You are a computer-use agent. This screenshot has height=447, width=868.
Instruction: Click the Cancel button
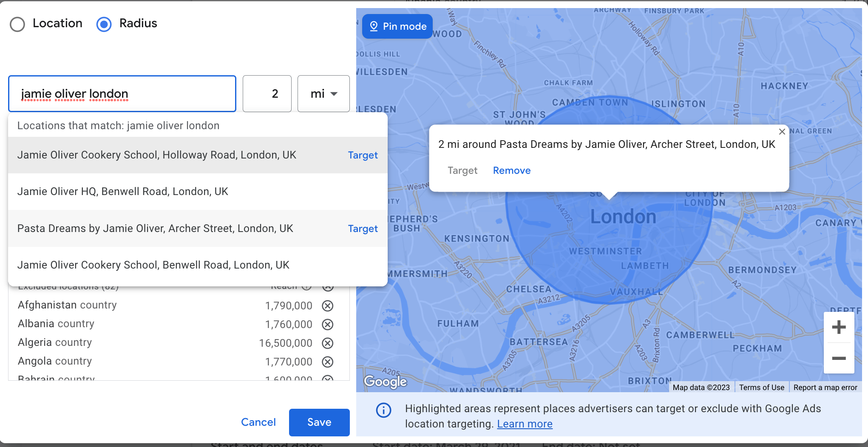[x=258, y=422]
